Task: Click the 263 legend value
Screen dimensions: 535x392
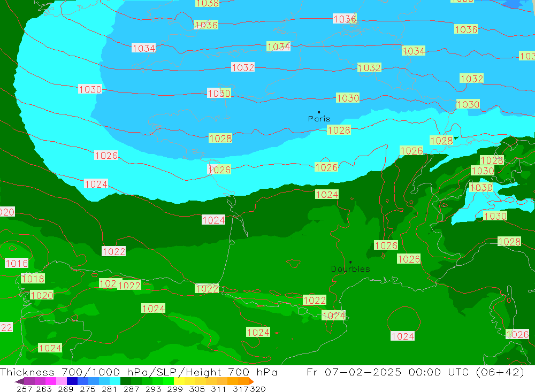Action: pyautogui.click(x=43, y=389)
